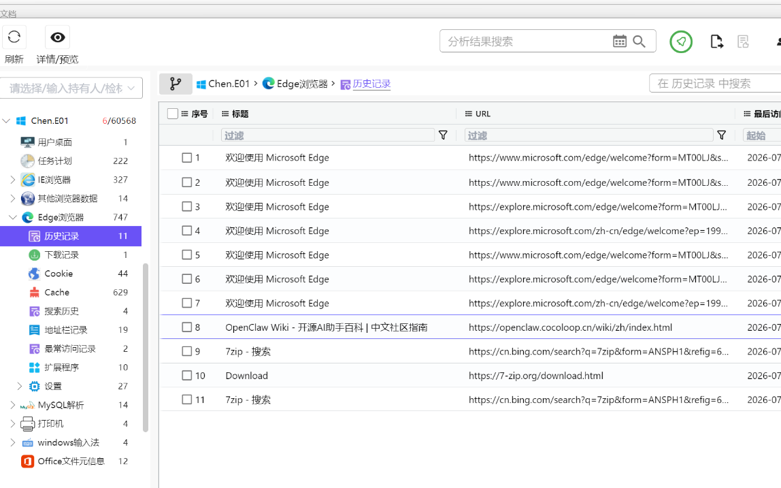Open the 扩展程序 item
781x488 pixels.
(x=61, y=367)
